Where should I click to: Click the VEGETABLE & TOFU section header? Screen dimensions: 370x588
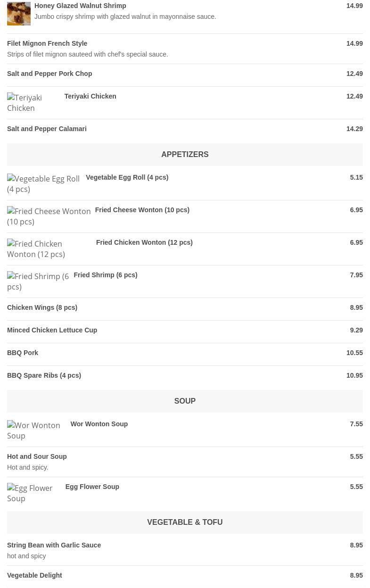coord(185,522)
